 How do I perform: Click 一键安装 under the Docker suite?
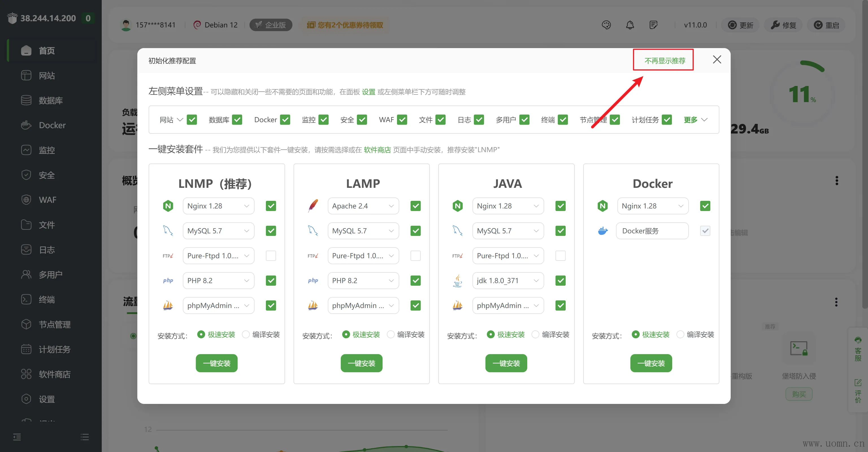tap(651, 363)
